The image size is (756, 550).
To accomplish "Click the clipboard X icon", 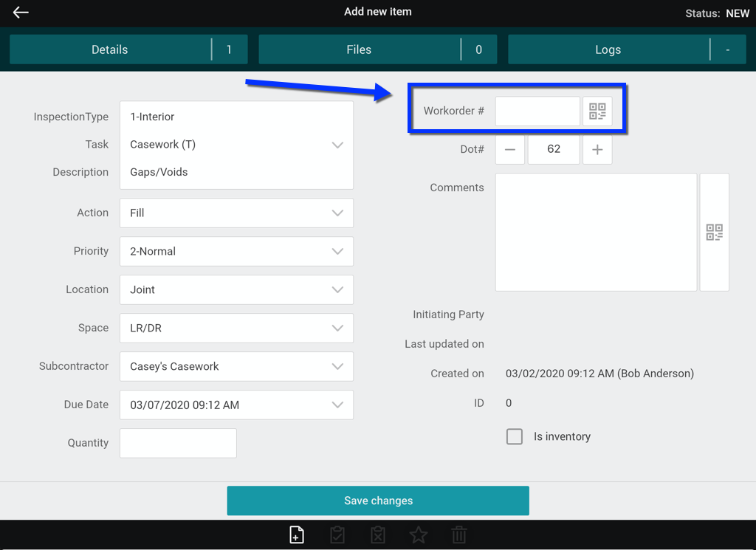I will coord(378,535).
